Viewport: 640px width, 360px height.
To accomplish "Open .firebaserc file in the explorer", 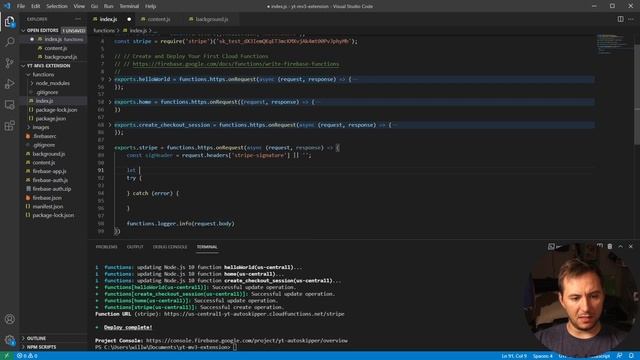I will (45, 136).
